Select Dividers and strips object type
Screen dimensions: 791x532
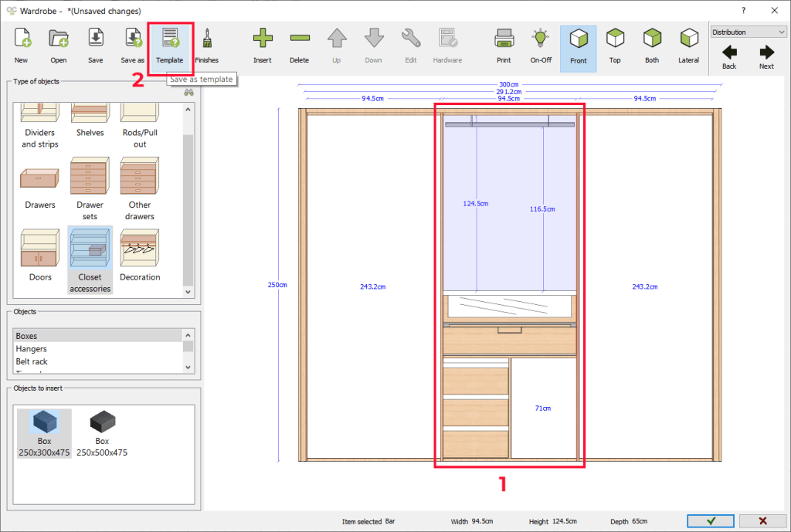click(40, 126)
